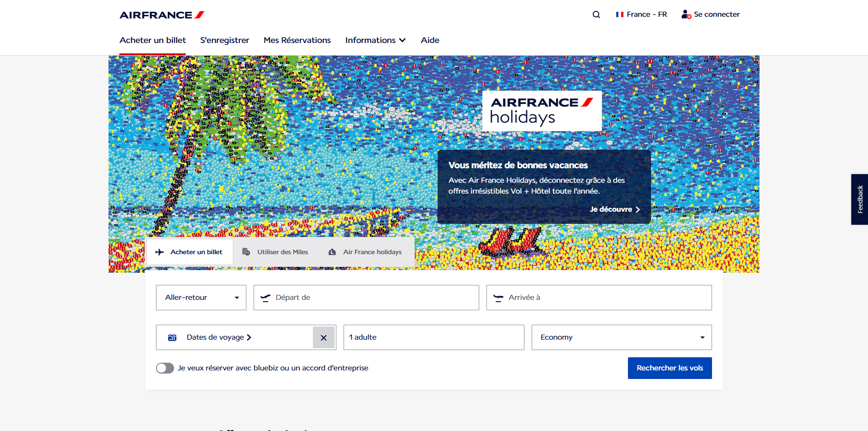868x431 pixels.
Task: Click the Air France logo in header
Action: (162, 15)
